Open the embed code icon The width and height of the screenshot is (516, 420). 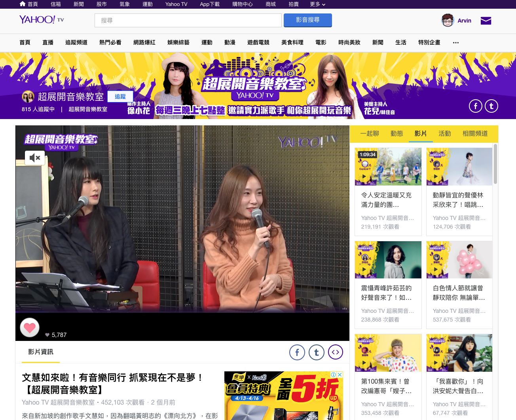pyautogui.click(x=336, y=352)
